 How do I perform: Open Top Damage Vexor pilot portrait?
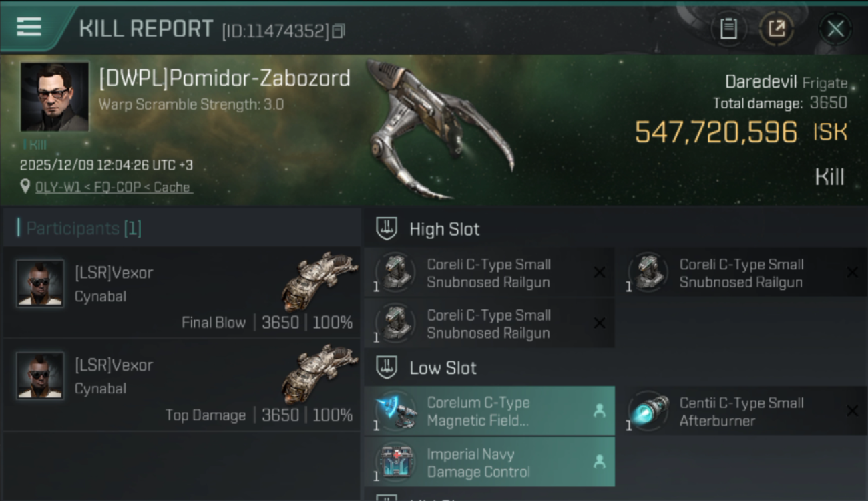(40, 376)
